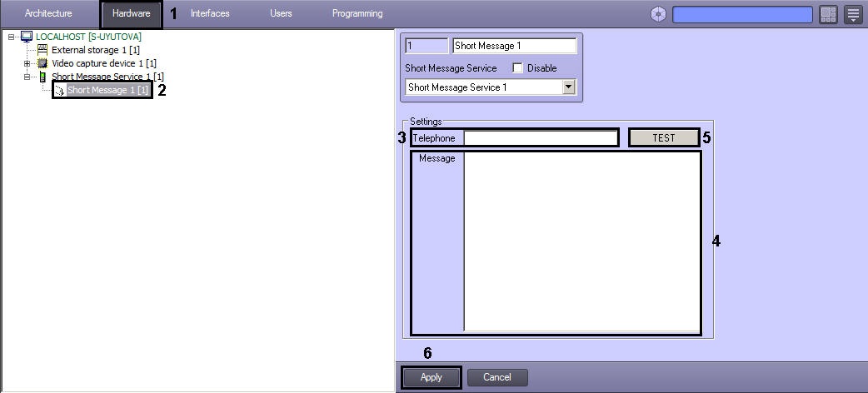Open the Architecture tab

[x=48, y=13]
